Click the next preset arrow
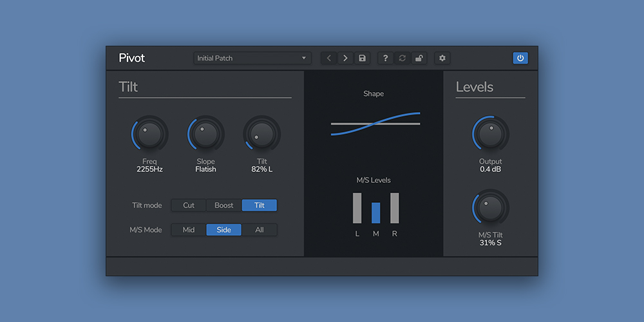This screenshot has height=322, width=644. (x=346, y=58)
